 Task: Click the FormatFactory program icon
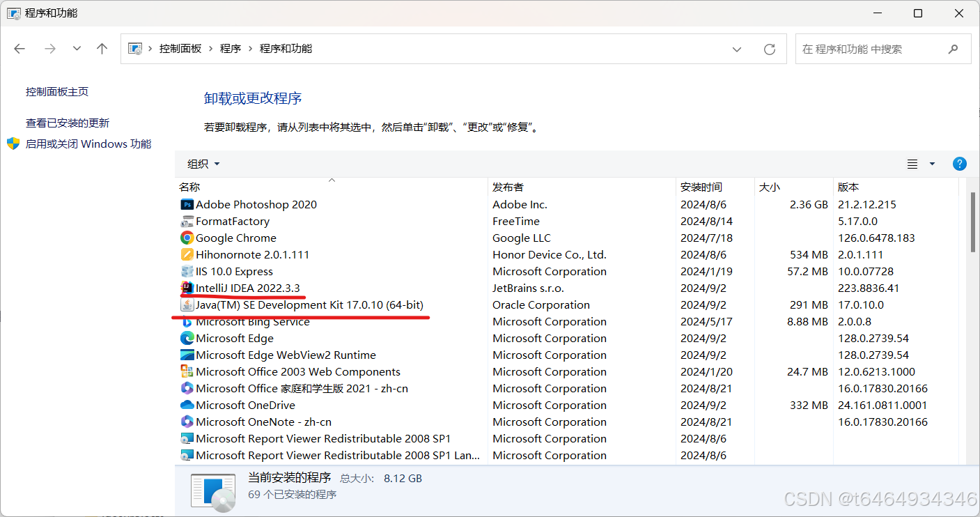[x=186, y=221]
